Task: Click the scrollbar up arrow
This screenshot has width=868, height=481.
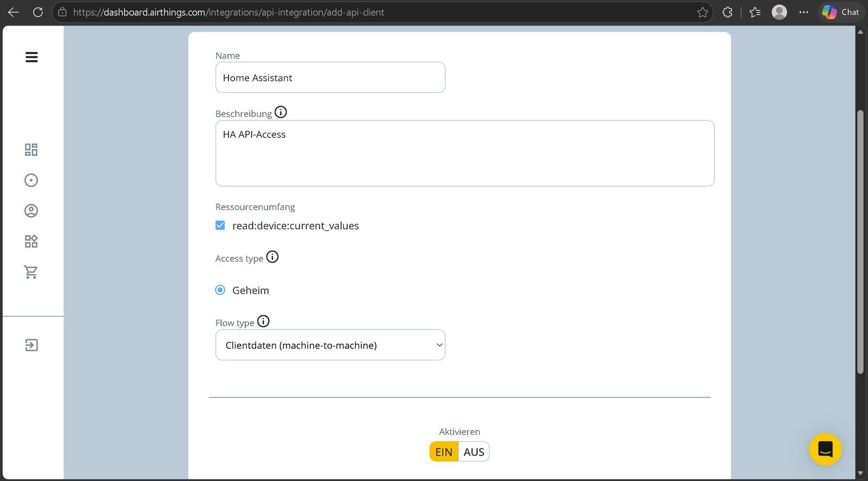Action: pyautogui.click(x=860, y=31)
